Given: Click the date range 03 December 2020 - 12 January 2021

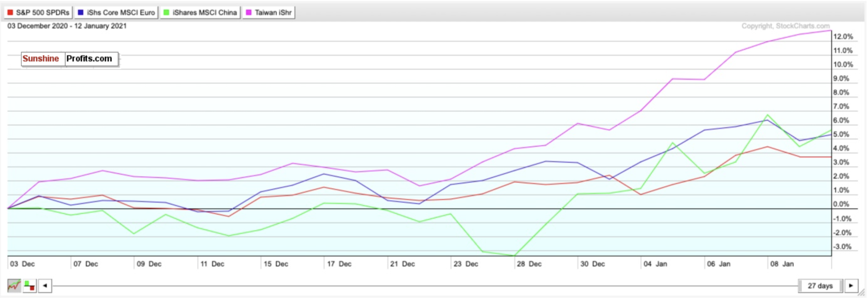Looking at the screenshot, I should (x=67, y=26).
